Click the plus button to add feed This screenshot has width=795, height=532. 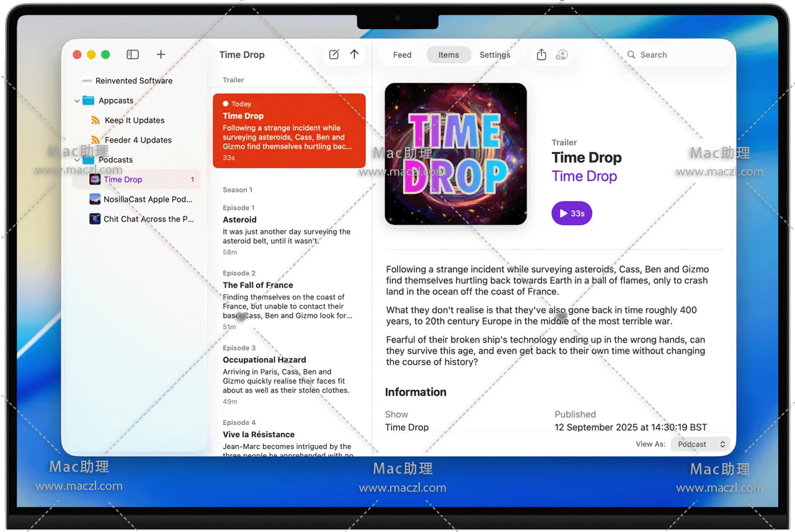point(161,55)
